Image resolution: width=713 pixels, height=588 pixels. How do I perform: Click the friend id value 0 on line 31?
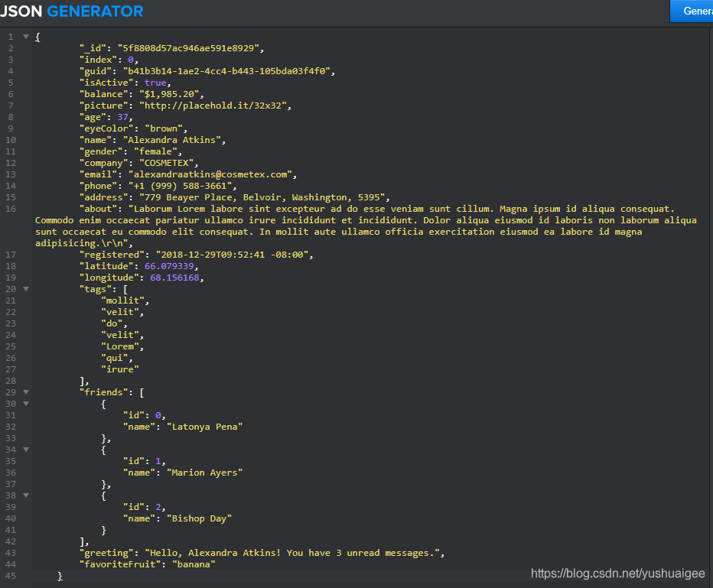[158, 415]
